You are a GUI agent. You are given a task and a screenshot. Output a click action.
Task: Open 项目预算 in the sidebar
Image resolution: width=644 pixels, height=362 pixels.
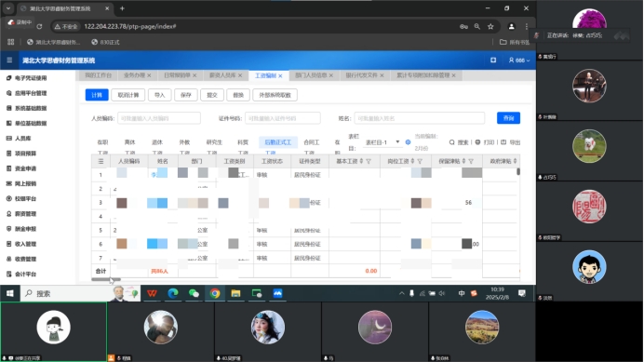[x=25, y=154]
